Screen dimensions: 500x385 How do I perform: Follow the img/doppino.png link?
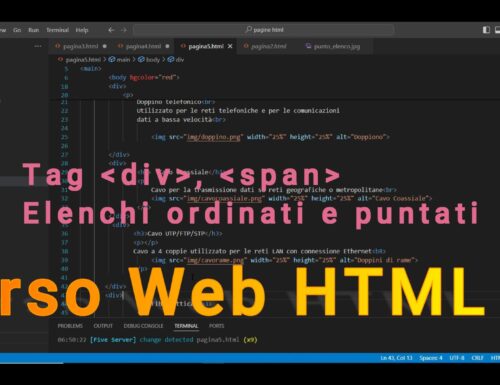(213, 137)
